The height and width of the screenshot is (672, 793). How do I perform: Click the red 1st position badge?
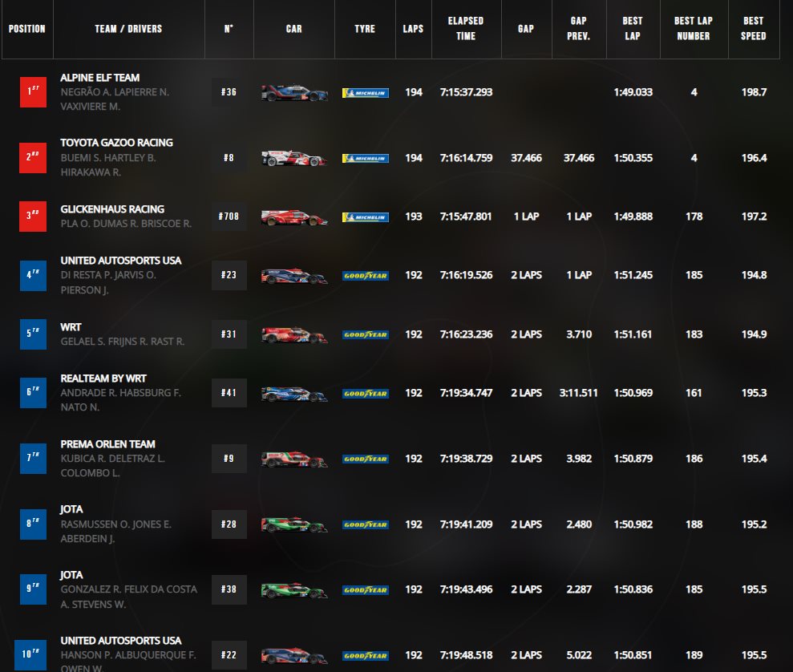(33, 92)
